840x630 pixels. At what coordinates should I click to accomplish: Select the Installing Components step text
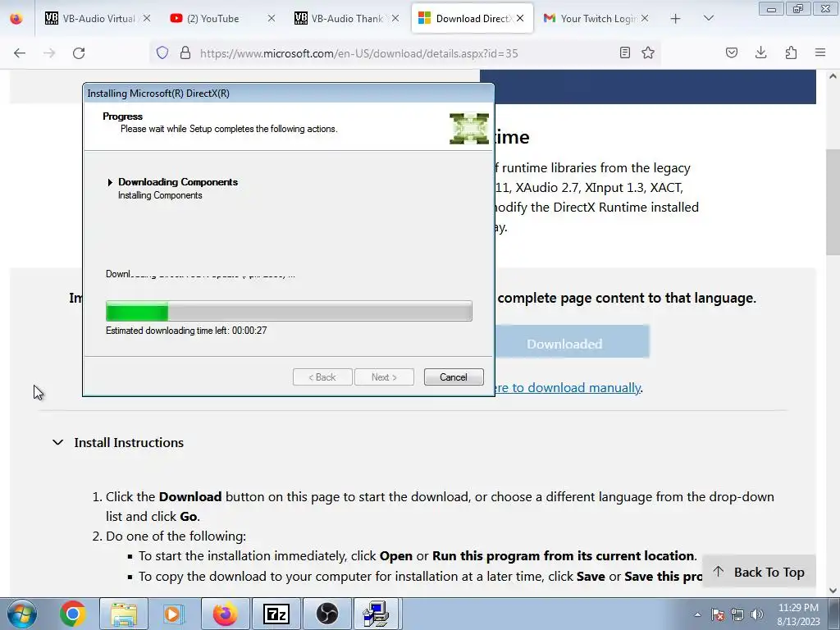(x=160, y=195)
